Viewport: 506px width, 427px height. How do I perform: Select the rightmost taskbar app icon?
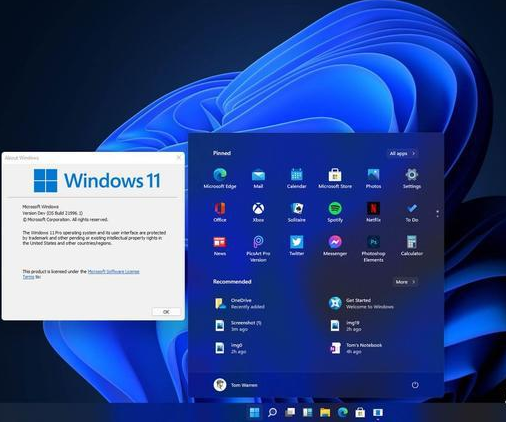pyautogui.click(x=378, y=413)
